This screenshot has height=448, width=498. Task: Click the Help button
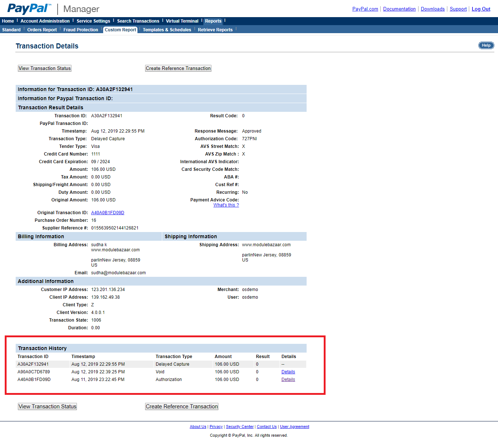click(486, 46)
